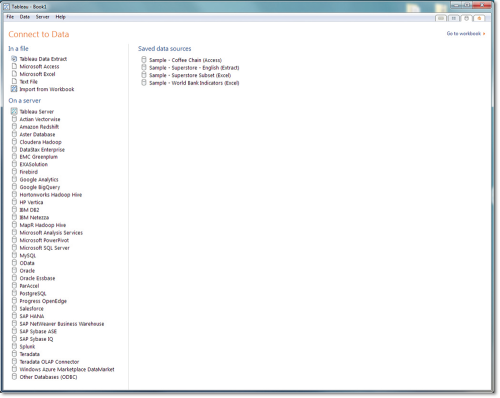Click the Go to workbook link
Image resolution: width=500 pixels, height=398 pixels.
pos(466,34)
